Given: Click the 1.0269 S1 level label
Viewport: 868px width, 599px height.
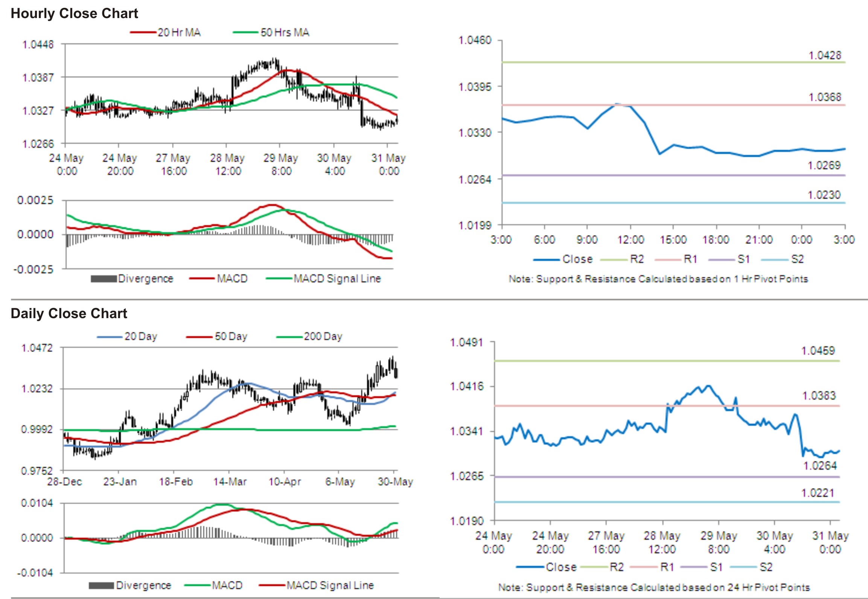Looking at the screenshot, I should 824,165.
